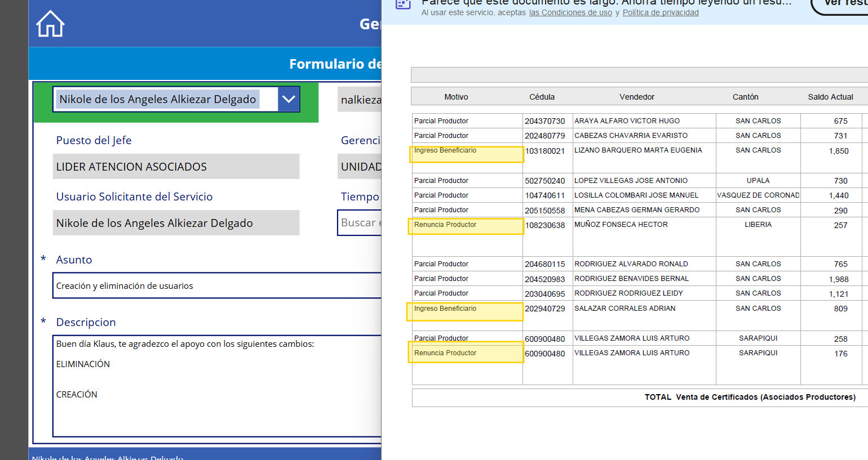Select the LIDER ATENCION ASOCIADOS field
Viewport: 868px width, 460px height.
point(176,167)
